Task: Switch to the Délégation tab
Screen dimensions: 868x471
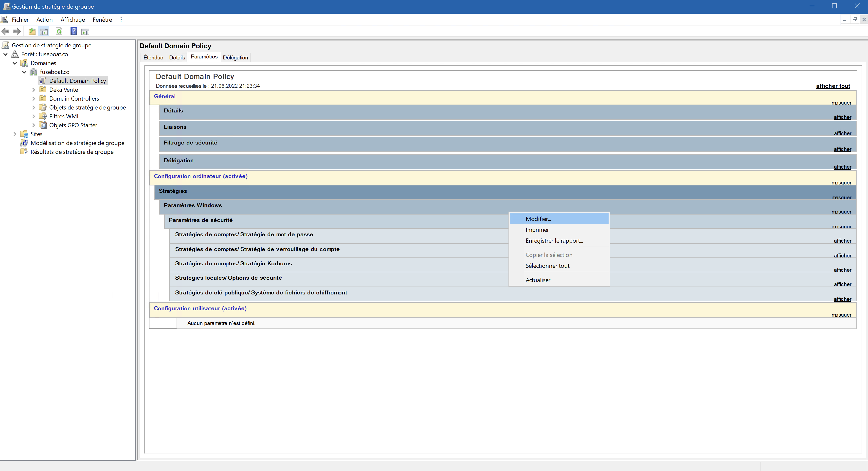Action: click(x=235, y=58)
